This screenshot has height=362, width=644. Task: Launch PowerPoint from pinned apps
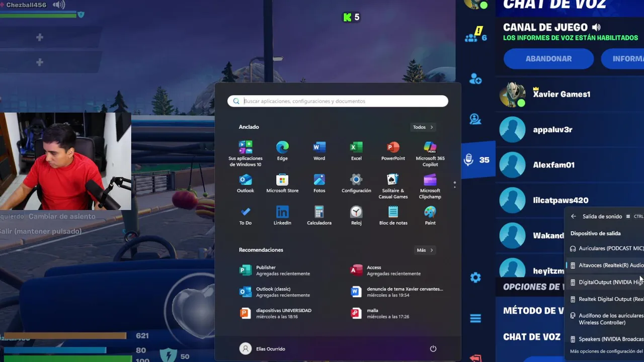tap(393, 151)
